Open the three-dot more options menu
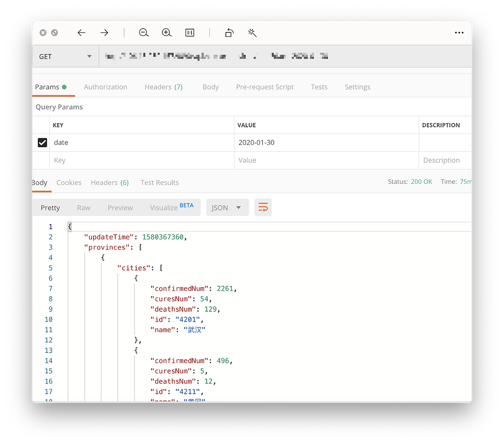 (459, 33)
